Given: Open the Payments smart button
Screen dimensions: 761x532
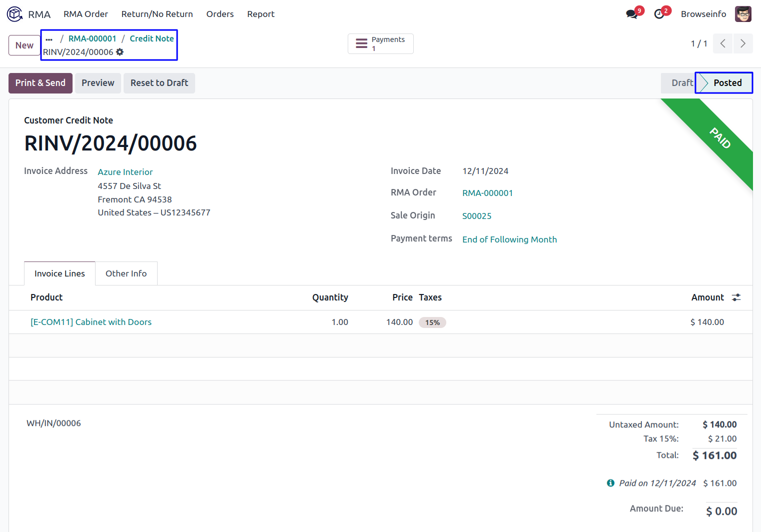Looking at the screenshot, I should click(381, 43).
